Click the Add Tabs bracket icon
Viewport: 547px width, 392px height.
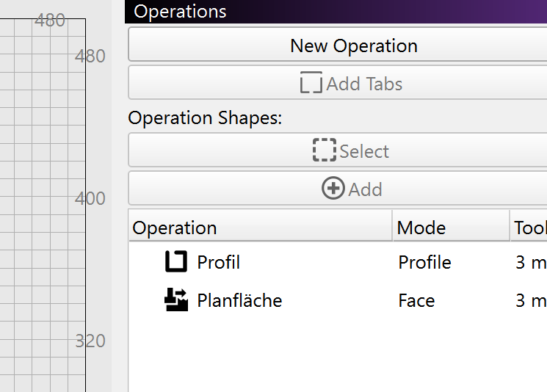coord(311,84)
